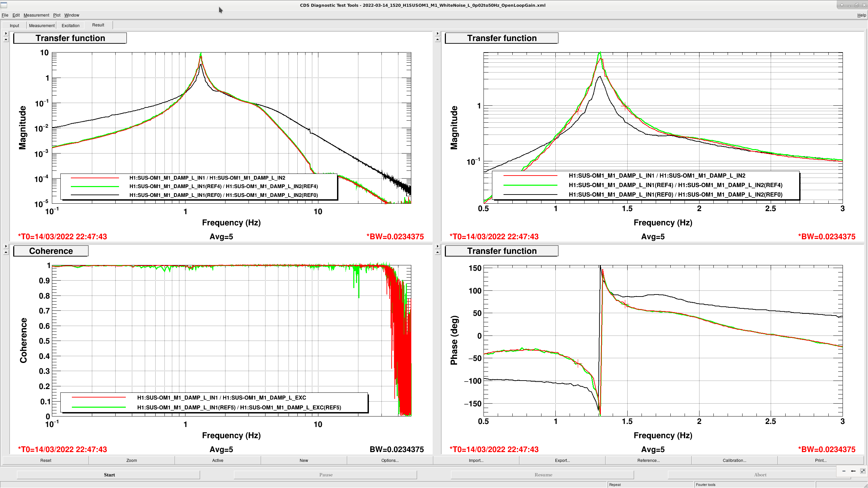Click up-arrow button beside Coherence plot
Screen dimensions: 868x488
[6, 252]
